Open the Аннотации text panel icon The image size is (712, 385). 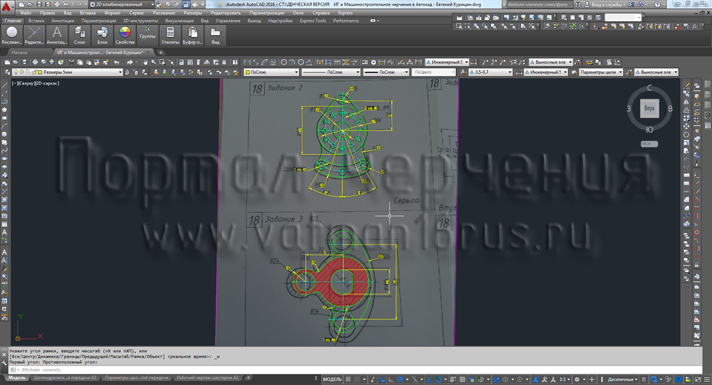[x=57, y=35]
